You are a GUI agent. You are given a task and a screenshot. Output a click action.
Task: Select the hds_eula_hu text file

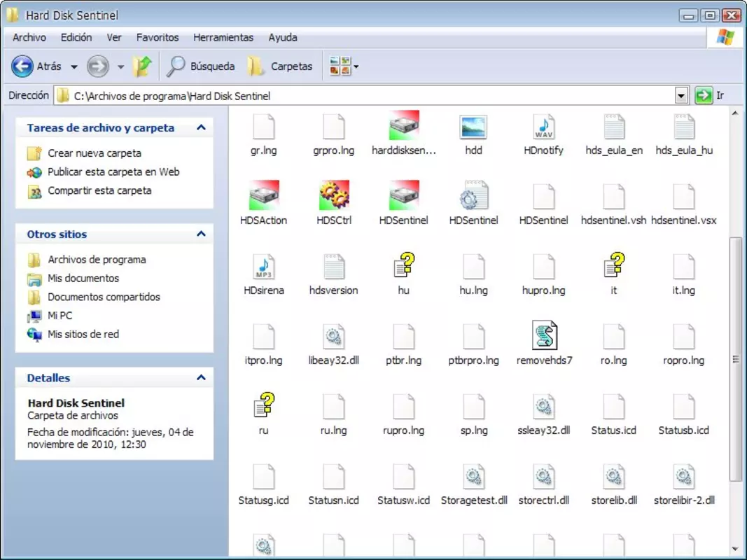[683, 127]
